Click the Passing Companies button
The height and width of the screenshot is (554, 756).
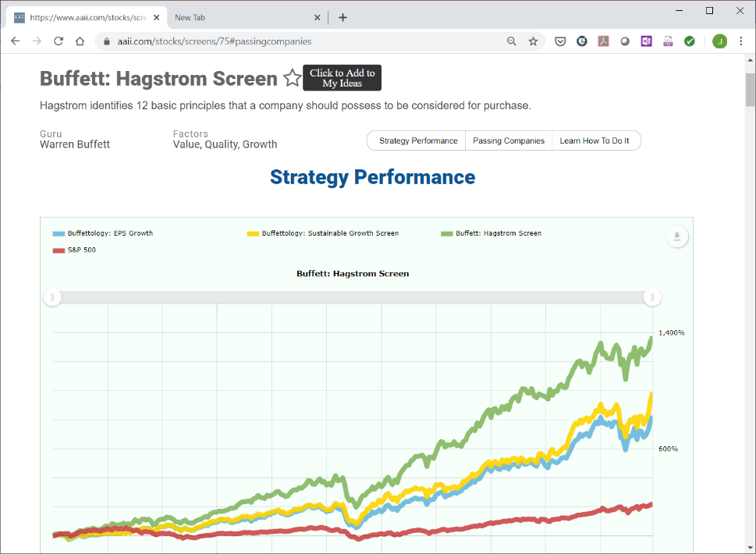coord(509,140)
